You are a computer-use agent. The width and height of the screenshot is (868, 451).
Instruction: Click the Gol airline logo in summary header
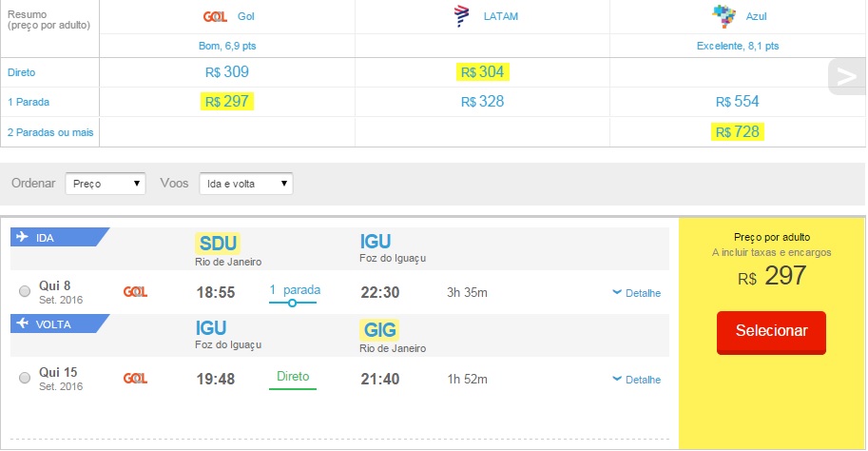[215, 16]
